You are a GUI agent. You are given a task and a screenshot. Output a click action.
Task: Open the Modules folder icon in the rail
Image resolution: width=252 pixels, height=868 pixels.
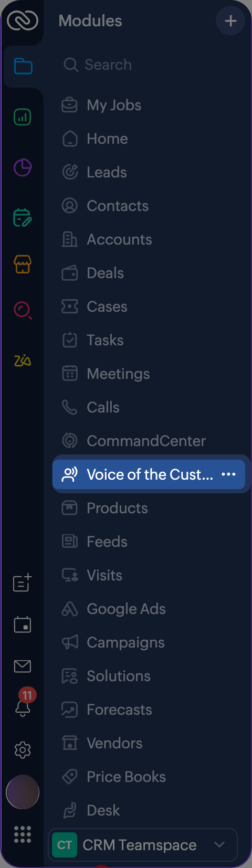23,66
